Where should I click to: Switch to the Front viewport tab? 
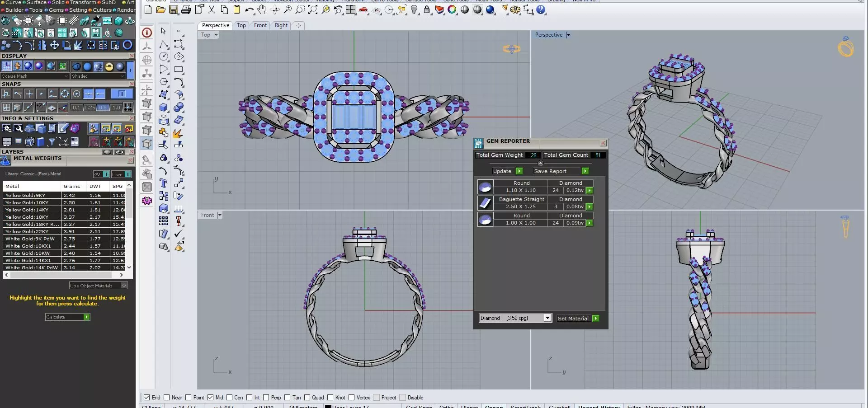pos(260,25)
